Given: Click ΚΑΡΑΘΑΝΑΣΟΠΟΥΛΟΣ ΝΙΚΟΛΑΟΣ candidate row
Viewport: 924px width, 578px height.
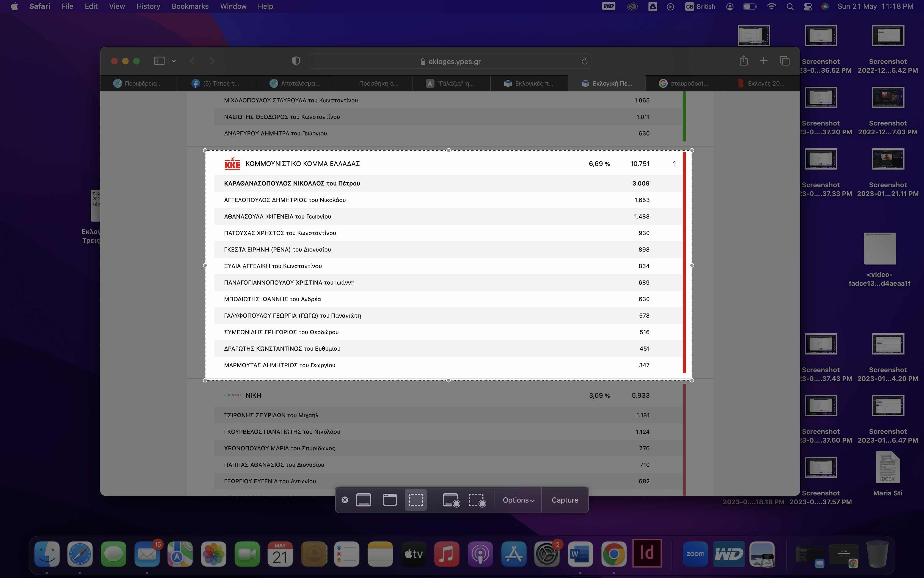Looking at the screenshot, I should pyautogui.click(x=448, y=184).
